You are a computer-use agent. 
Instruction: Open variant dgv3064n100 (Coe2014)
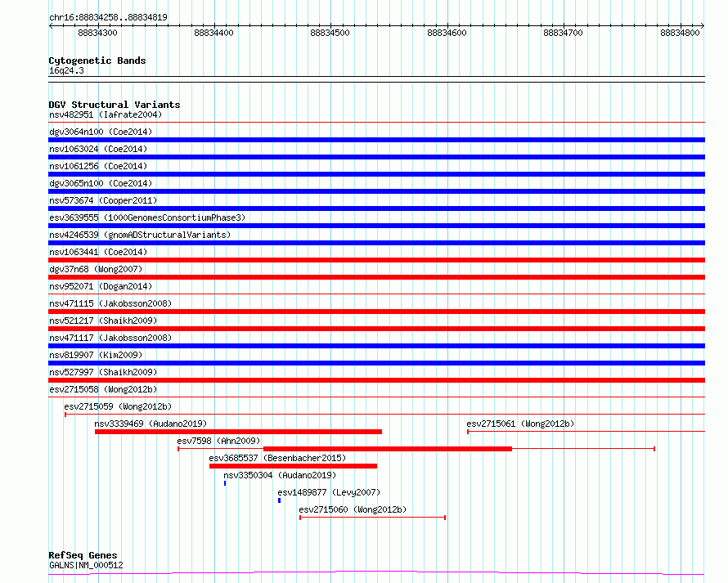pyautogui.click(x=101, y=132)
